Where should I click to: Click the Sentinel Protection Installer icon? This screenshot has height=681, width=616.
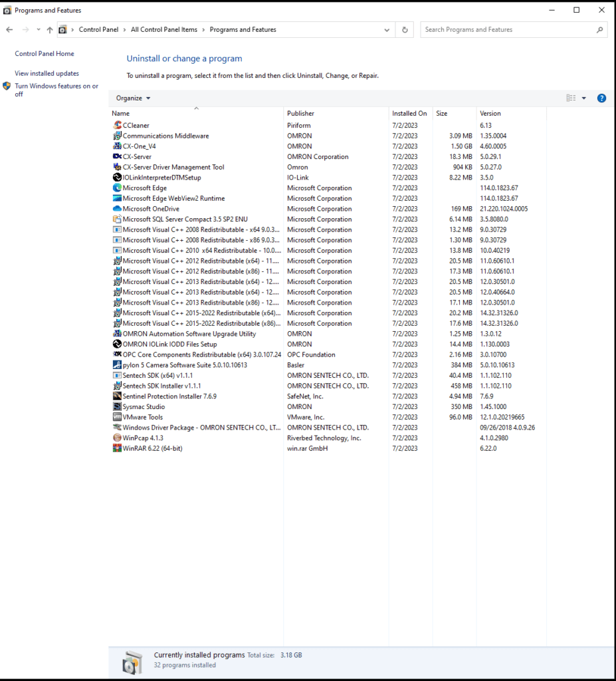pos(117,396)
